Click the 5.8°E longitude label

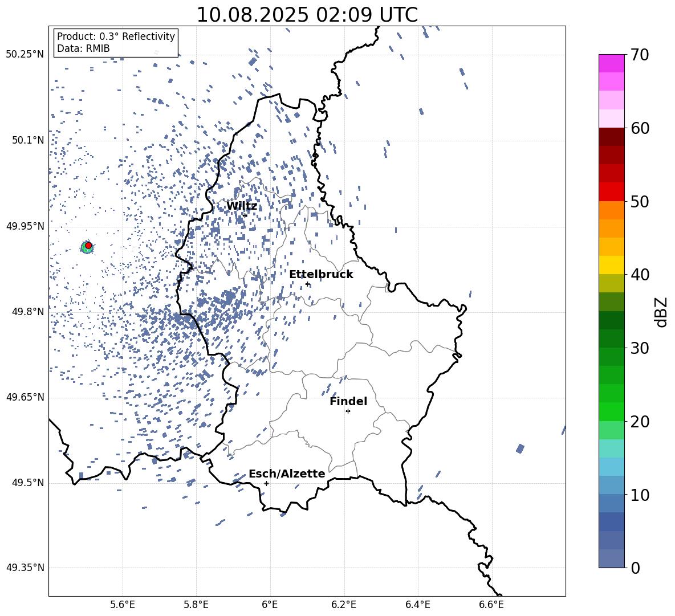click(x=196, y=605)
